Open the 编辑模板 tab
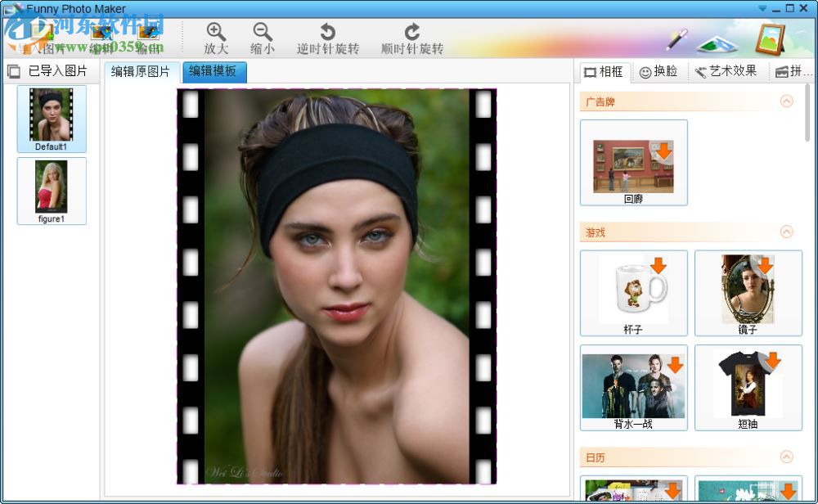This screenshot has height=504, width=818. pyautogui.click(x=213, y=72)
